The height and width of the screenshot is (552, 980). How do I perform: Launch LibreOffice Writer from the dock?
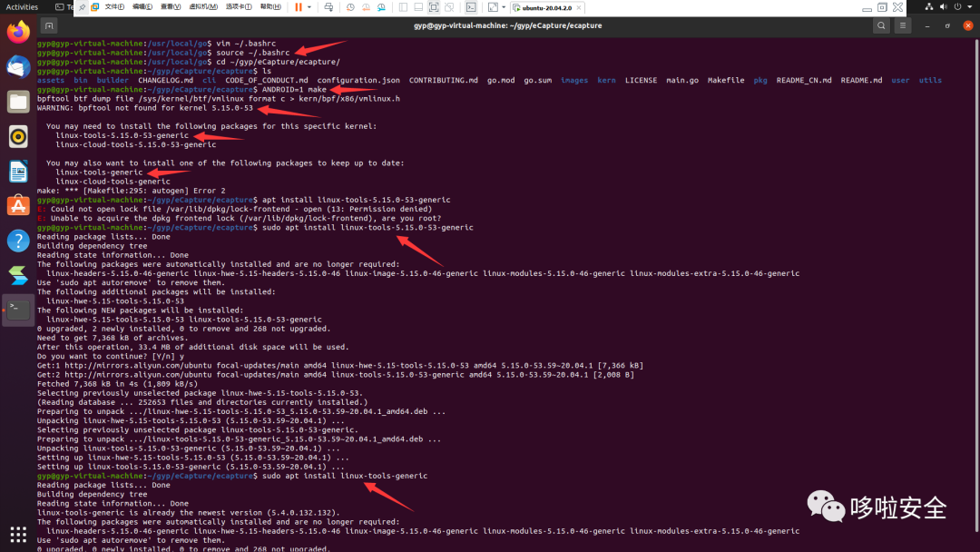(x=18, y=171)
